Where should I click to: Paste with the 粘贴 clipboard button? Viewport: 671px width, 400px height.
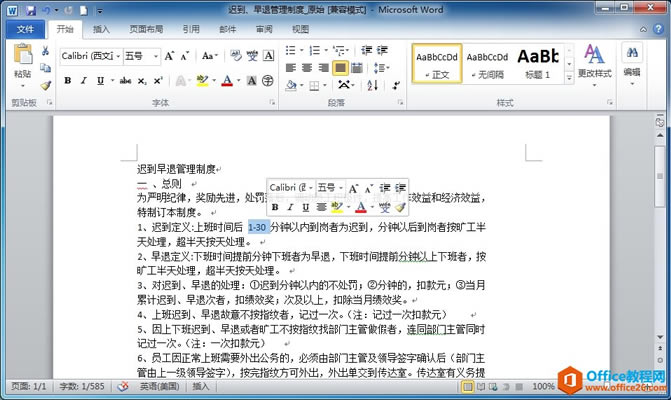click(23, 64)
